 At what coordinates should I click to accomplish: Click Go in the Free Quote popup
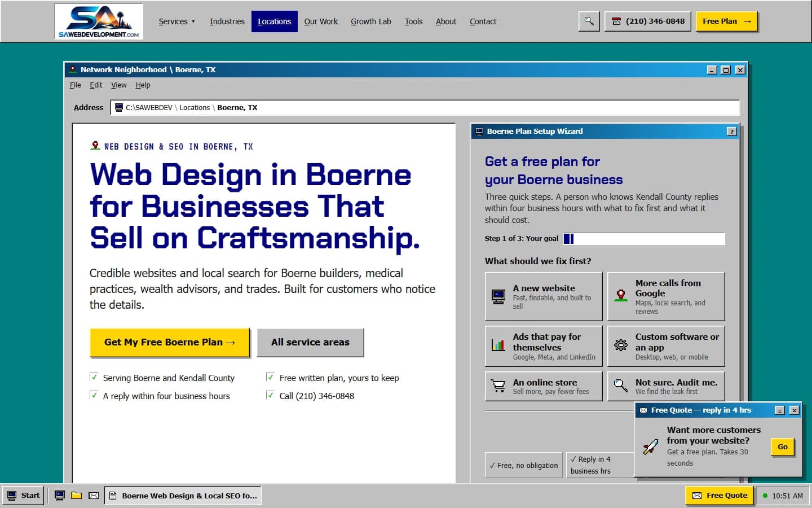pos(783,447)
